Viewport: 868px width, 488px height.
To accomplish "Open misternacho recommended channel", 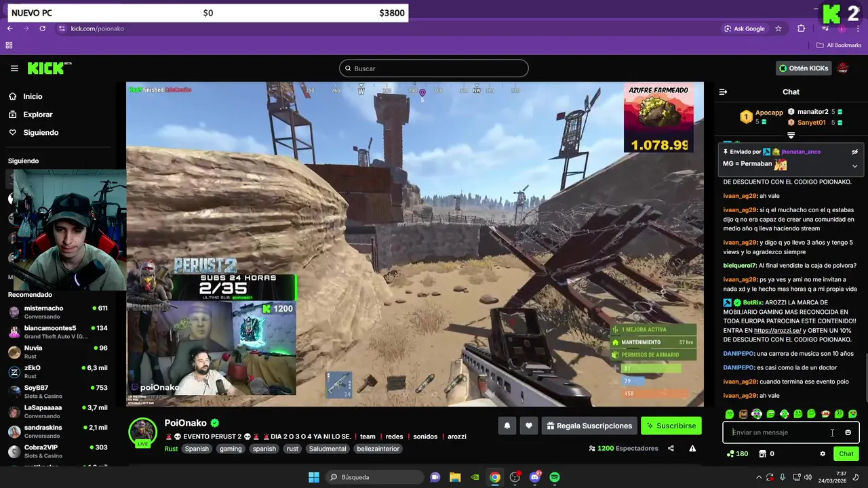I will [x=58, y=312].
